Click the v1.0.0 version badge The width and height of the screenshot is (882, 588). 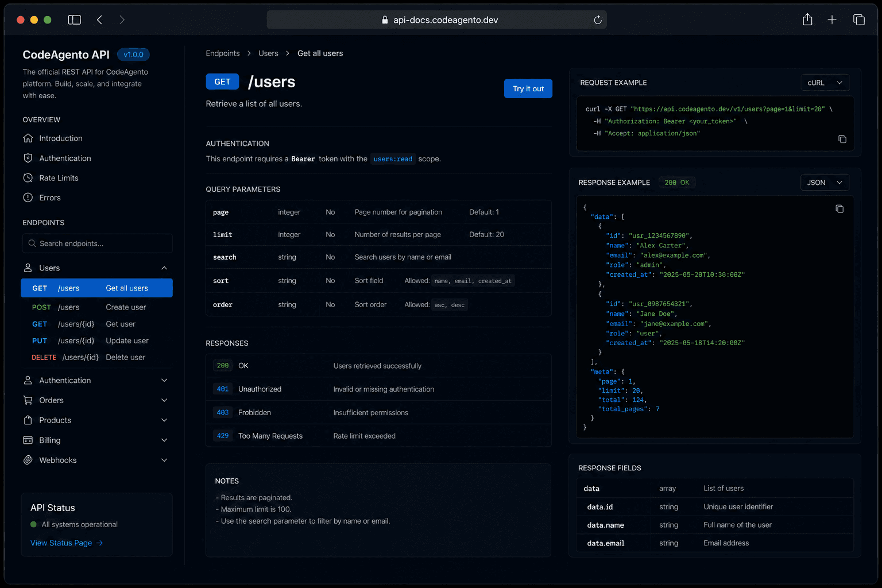(133, 55)
